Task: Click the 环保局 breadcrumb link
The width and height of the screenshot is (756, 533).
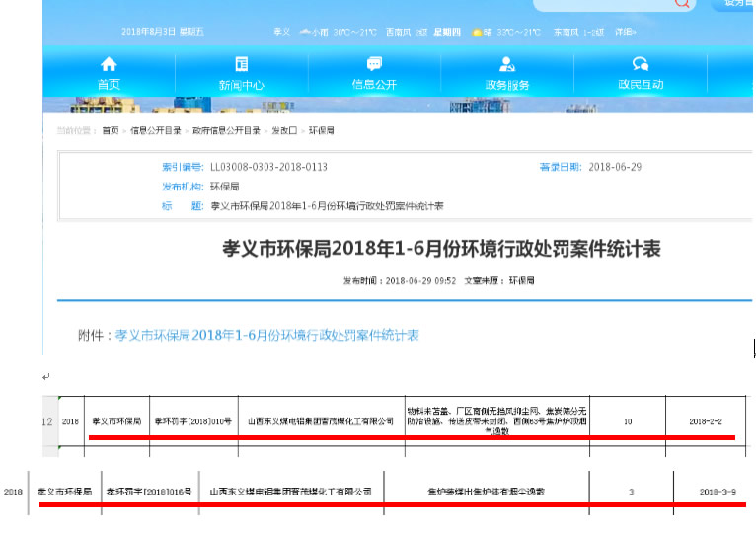Action: tap(321, 130)
